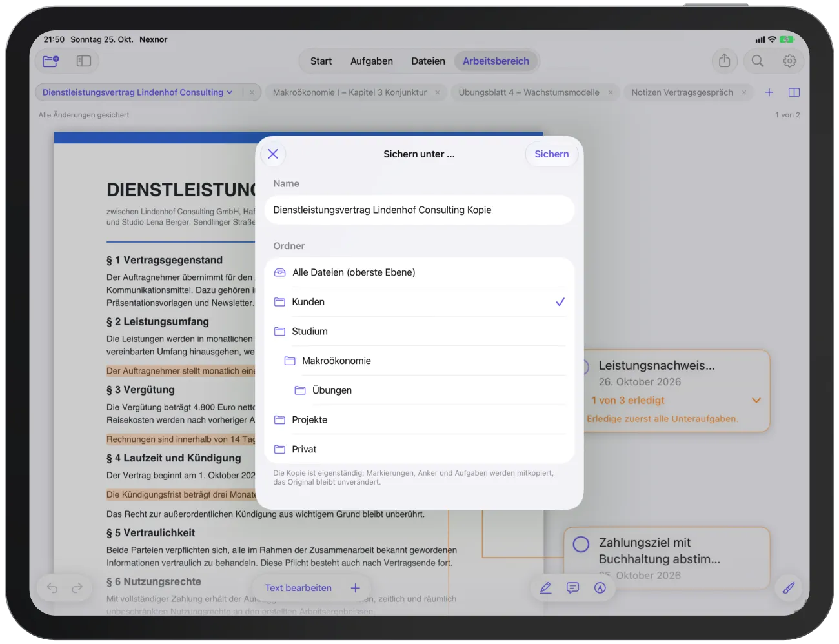Viewport: 839px width, 644px height.
Task: Open Übungsblatt 4 – Wachstumsmodelle tab
Action: 529,92
